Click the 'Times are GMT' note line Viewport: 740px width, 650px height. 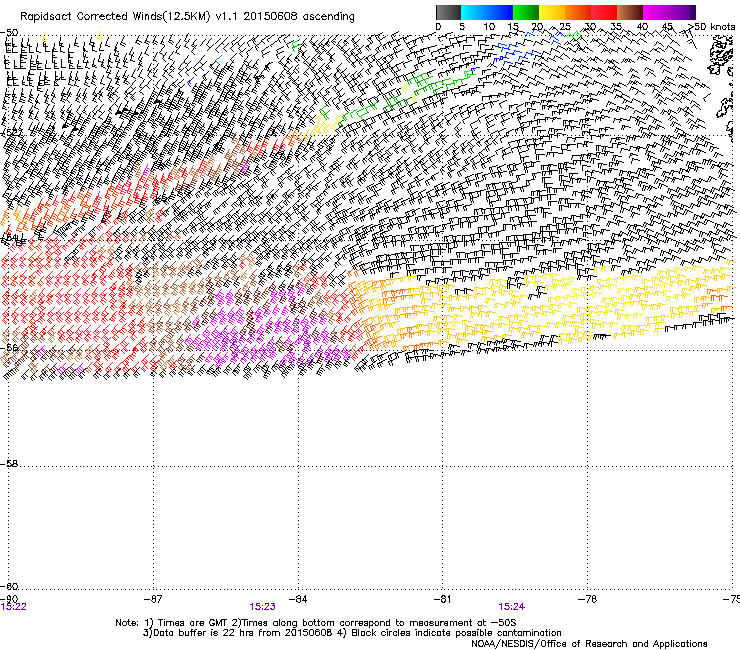[x=316, y=623]
